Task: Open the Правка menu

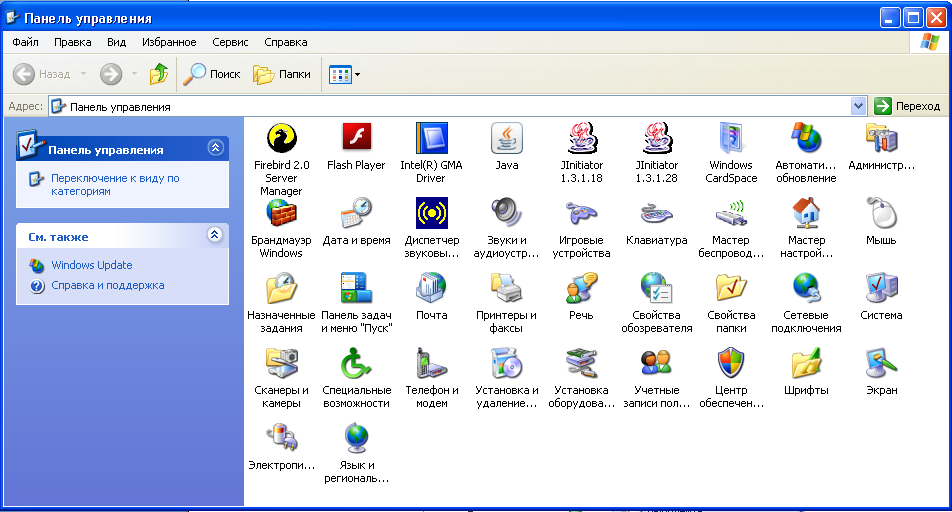Action: click(x=72, y=42)
